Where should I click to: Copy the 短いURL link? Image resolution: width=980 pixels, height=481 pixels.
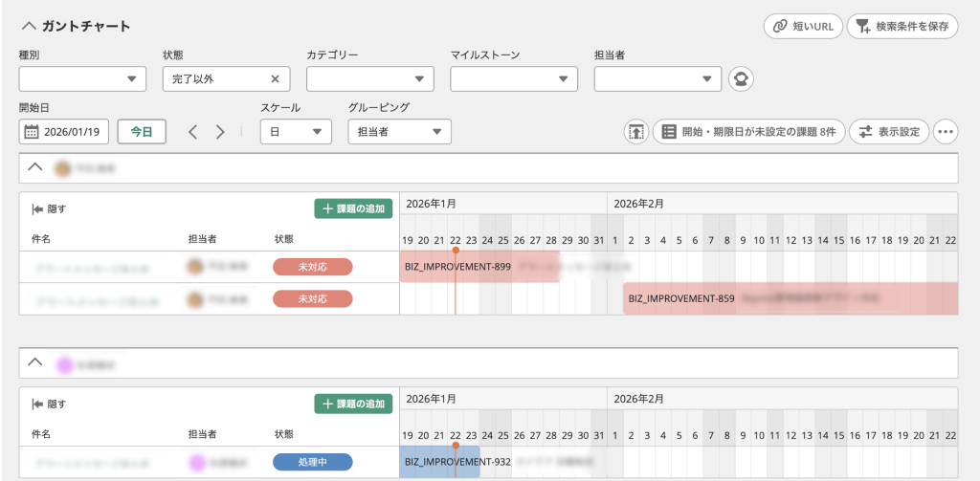[x=802, y=27]
